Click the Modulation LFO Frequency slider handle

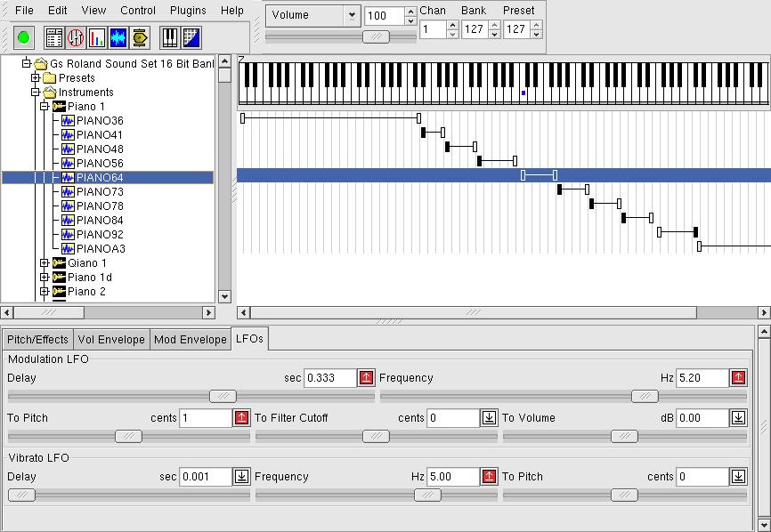pyautogui.click(x=645, y=396)
